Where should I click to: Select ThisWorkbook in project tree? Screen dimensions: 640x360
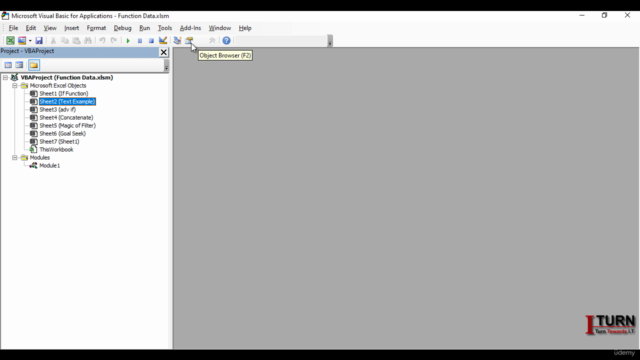[56, 149]
